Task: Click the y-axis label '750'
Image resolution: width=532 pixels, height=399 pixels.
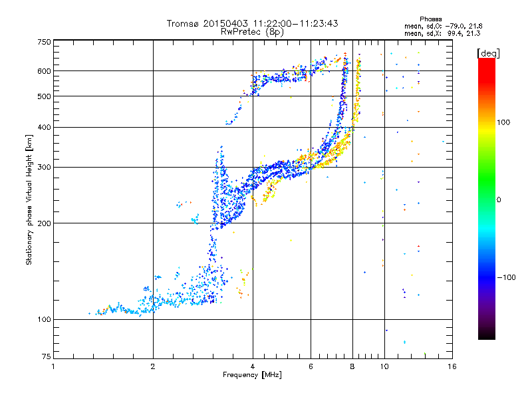Action: 44,42
